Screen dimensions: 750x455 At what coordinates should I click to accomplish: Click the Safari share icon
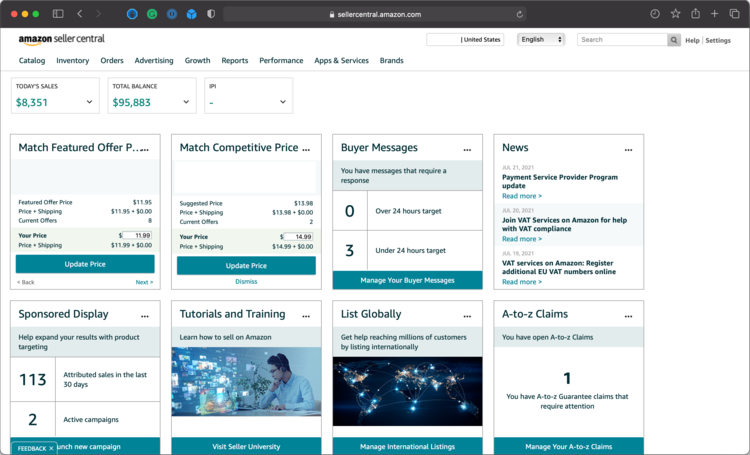(x=695, y=14)
